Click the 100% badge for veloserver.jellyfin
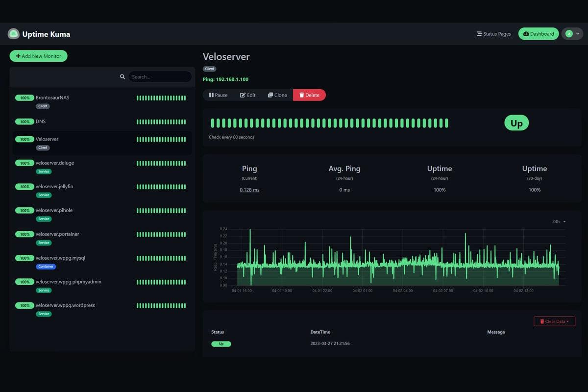This screenshot has height=392, width=588. (x=24, y=187)
